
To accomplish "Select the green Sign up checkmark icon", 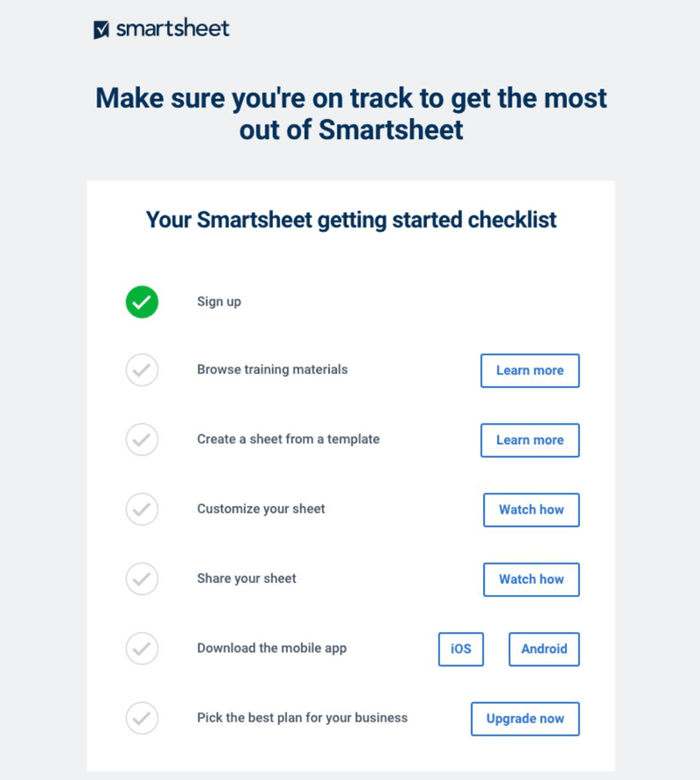I will (142, 301).
